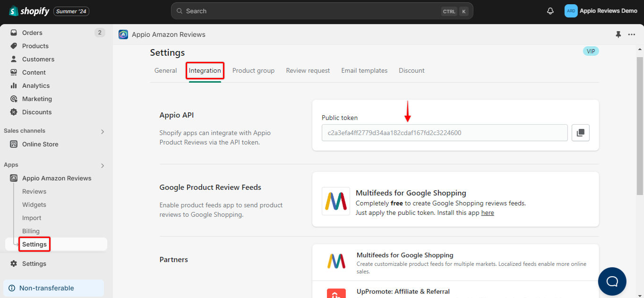The height and width of the screenshot is (298, 644).
Task: Open the Appio Reviews Demo account menu
Action: (601, 11)
